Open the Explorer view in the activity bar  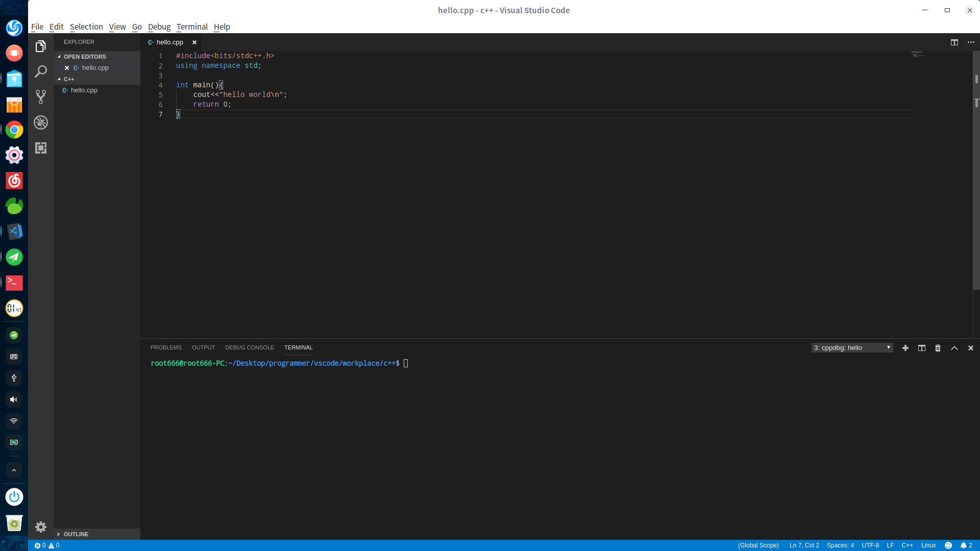tap(41, 46)
